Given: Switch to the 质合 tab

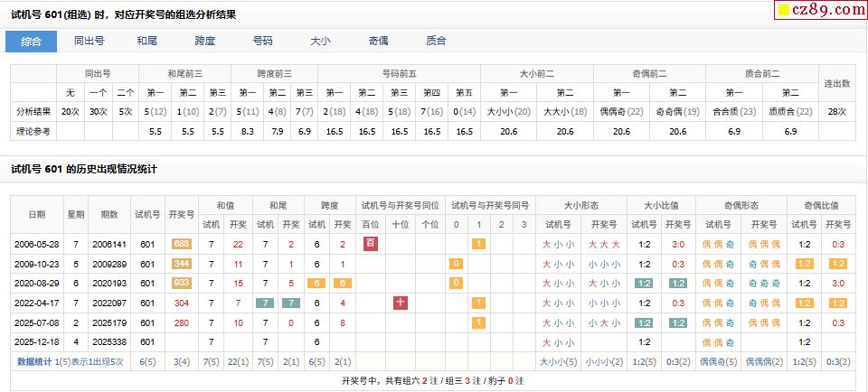Looking at the screenshot, I should tap(436, 41).
